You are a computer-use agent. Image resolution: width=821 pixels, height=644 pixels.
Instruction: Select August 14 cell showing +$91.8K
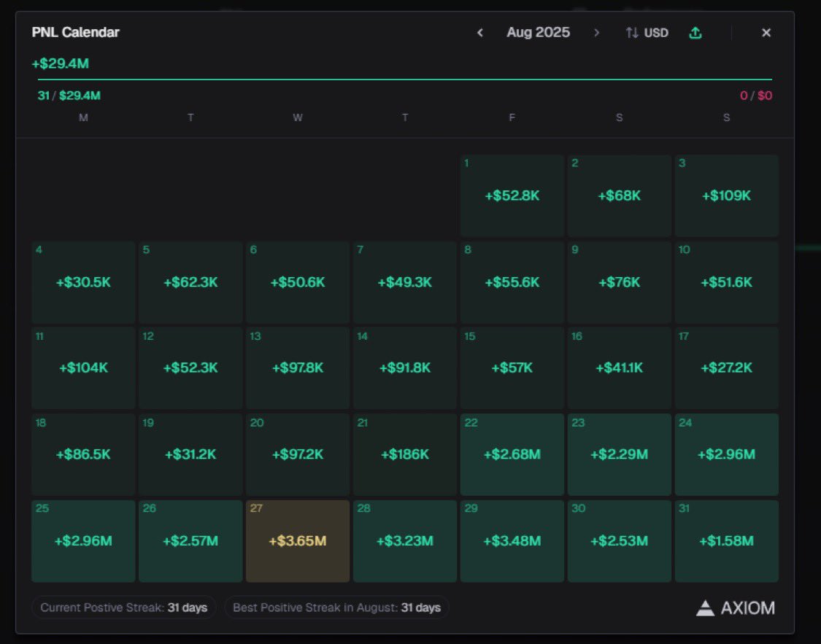tap(405, 368)
